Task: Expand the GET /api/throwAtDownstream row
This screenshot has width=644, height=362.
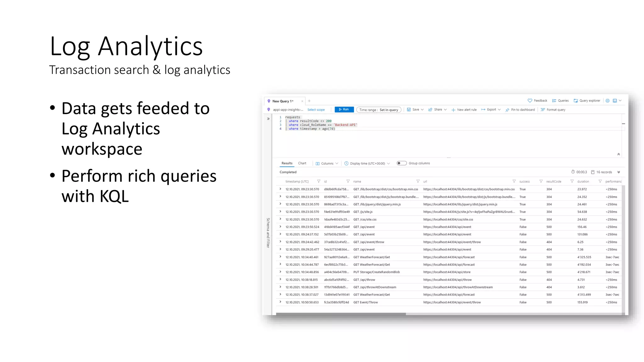Action: [x=280, y=287]
